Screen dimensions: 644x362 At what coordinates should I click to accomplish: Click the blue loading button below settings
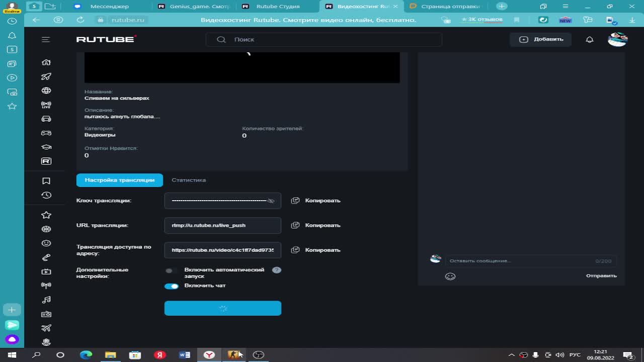coord(223,308)
